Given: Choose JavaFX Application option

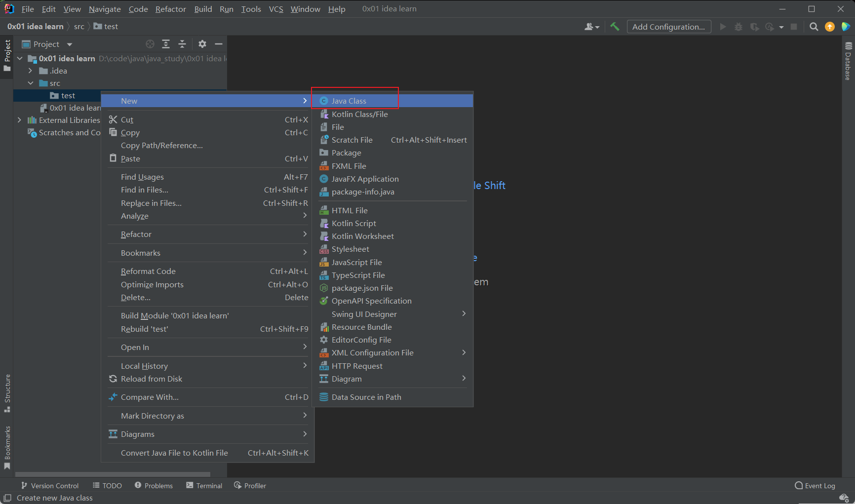Looking at the screenshot, I should point(392,179).
